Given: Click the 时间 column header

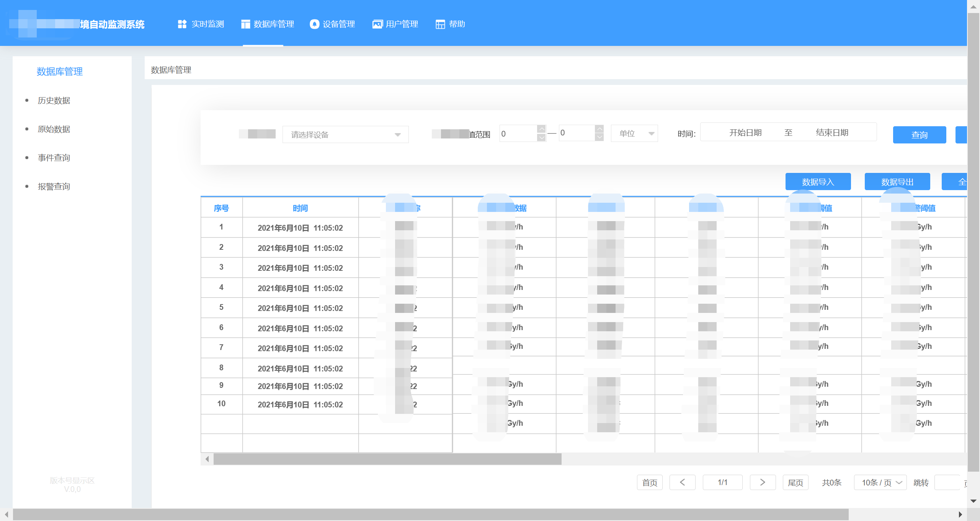Looking at the screenshot, I should coord(300,208).
